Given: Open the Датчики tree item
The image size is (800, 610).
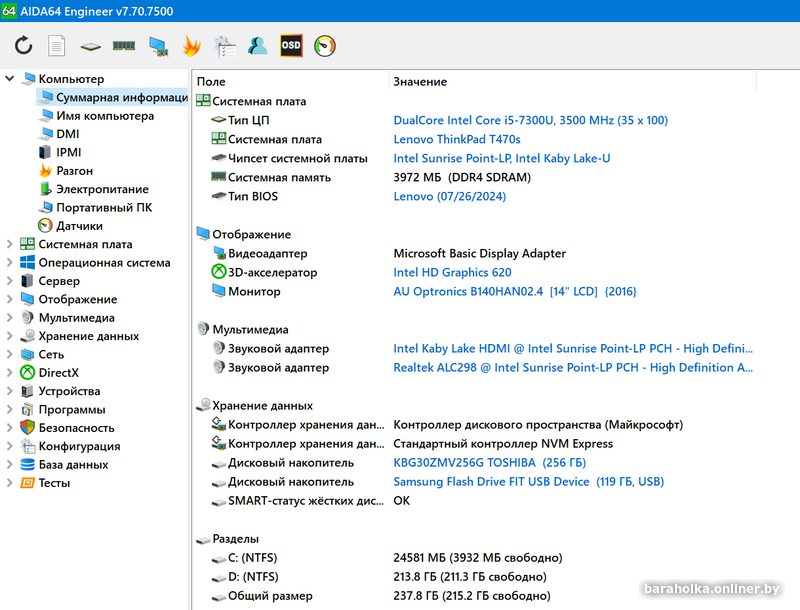Looking at the screenshot, I should 79,226.
